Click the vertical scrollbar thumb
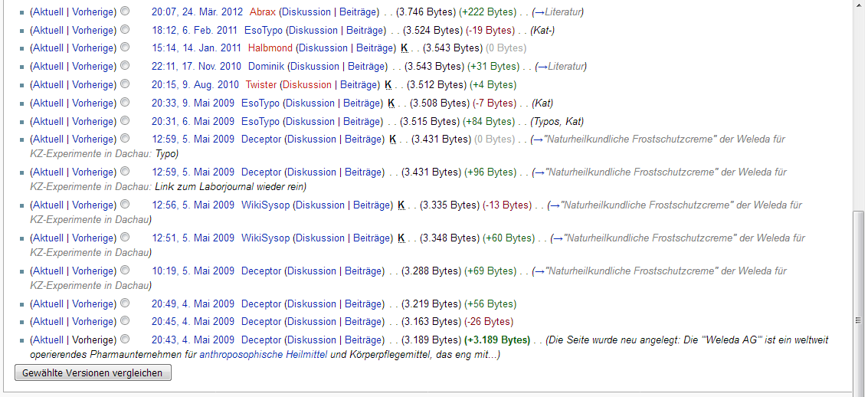The width and height of the screenshot is (868, 397). [860, 320]
